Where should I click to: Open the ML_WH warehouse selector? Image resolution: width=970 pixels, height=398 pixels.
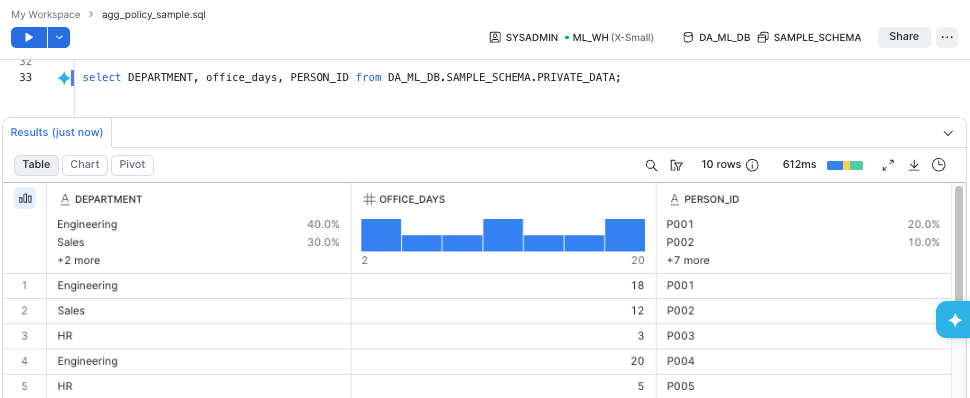coord(609,38)
